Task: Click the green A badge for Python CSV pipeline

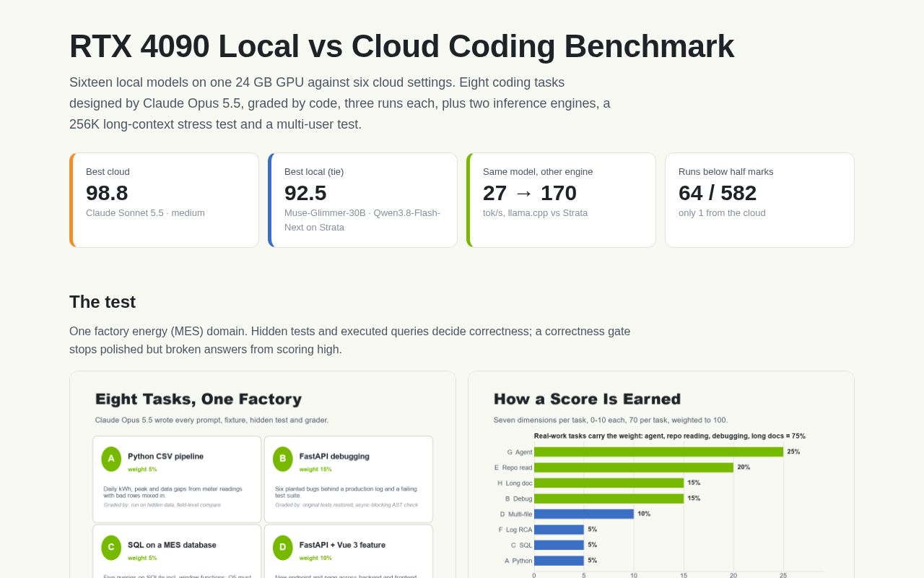Action: [x=111, y=459]
